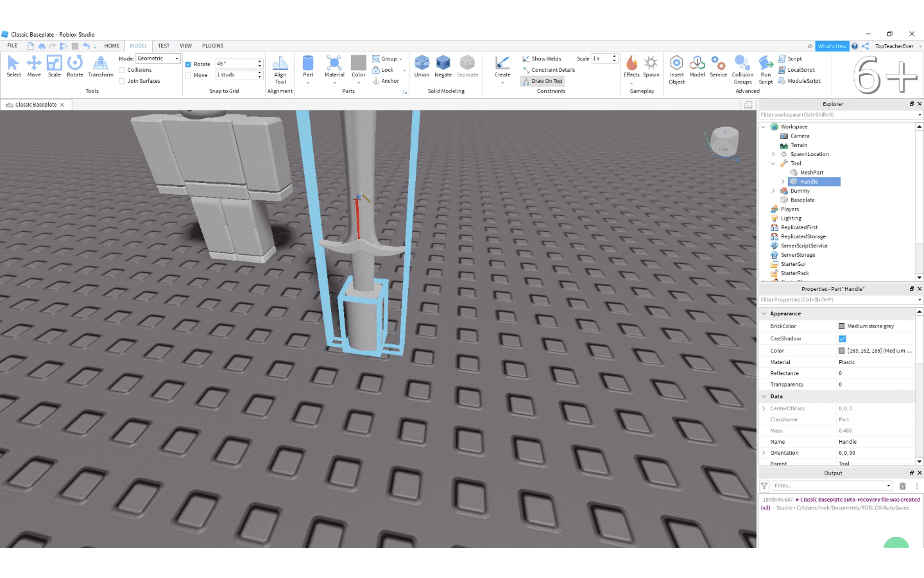Switch to the TEST tab
The image size is (924, 578).
(164, 46)
